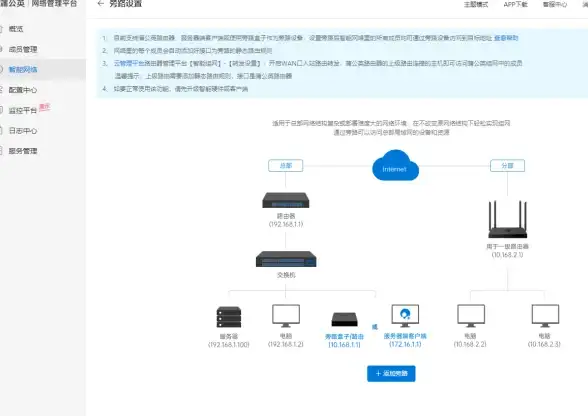This screenshot has width=588, height=416.
Task: Click the (192.168.1.1) router address text
Action: 286,224
